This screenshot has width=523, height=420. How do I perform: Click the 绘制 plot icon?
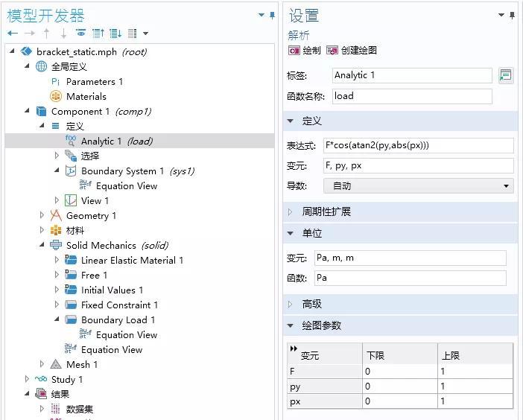(x=304, y=51)
